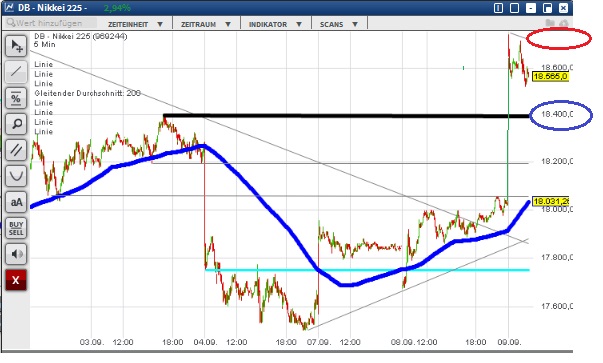603x363 pixels.
Task: Click the 17.800,0 price axis label
Action: pyautogui.click(x=557, y=258)
